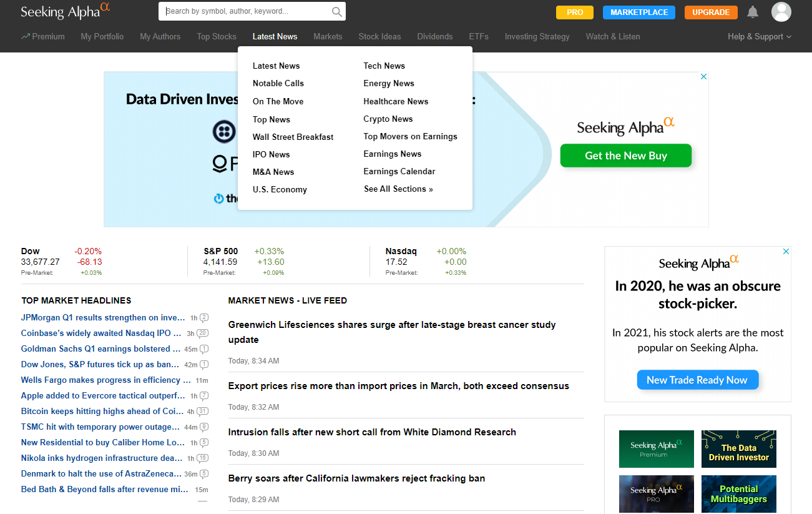Click New Trade Ready Now button

point(697,380)
